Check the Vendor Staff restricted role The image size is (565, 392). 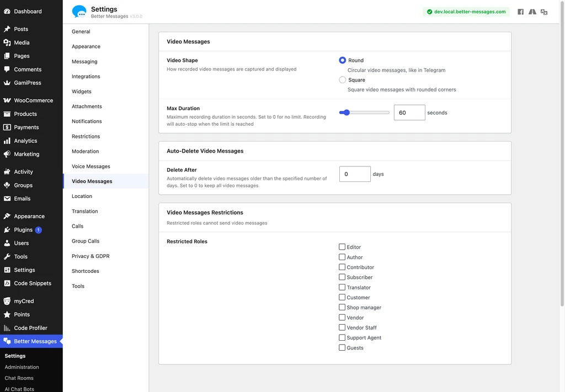point(342,327)
